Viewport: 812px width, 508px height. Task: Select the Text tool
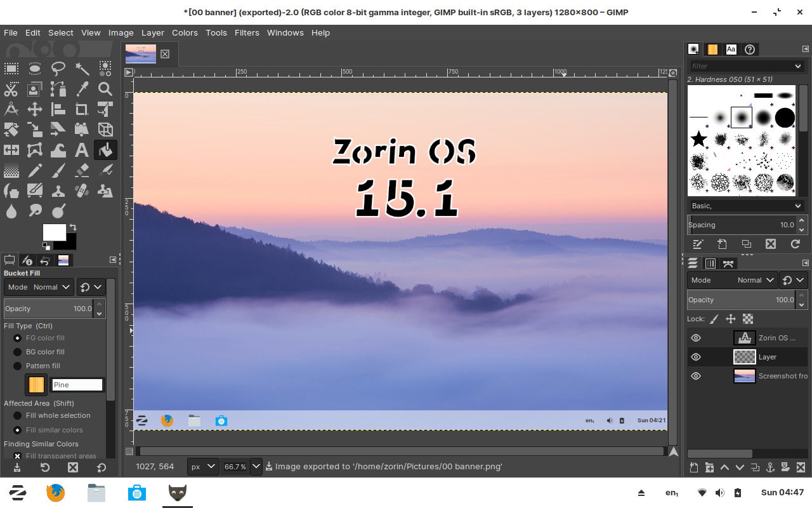click(82, 150)
